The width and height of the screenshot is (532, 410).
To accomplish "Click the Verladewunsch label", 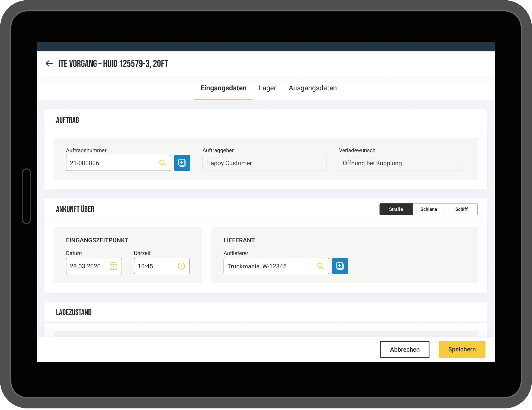I will [x=357, y=150].
